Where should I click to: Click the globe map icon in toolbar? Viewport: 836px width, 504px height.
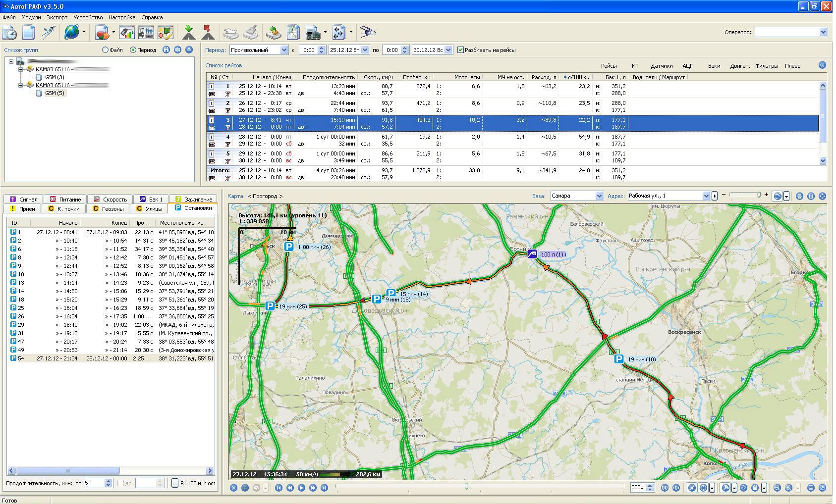pyautogui.click(x=72, y=32)
